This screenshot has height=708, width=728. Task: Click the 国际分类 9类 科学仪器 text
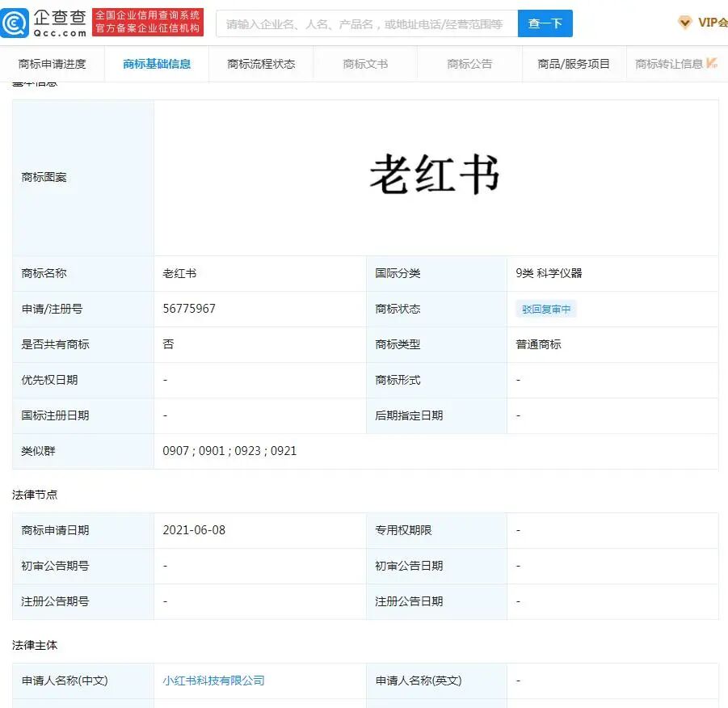[x=553, y=273]
